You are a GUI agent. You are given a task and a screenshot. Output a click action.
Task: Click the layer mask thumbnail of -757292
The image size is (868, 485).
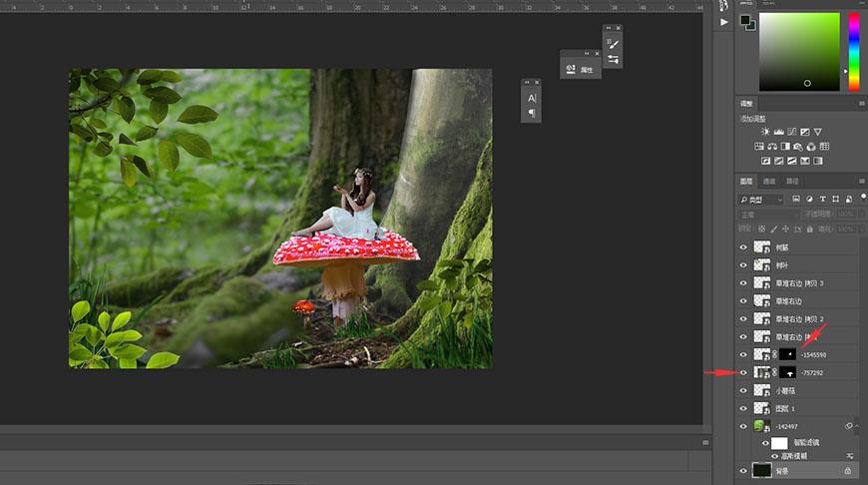(788, 373)
